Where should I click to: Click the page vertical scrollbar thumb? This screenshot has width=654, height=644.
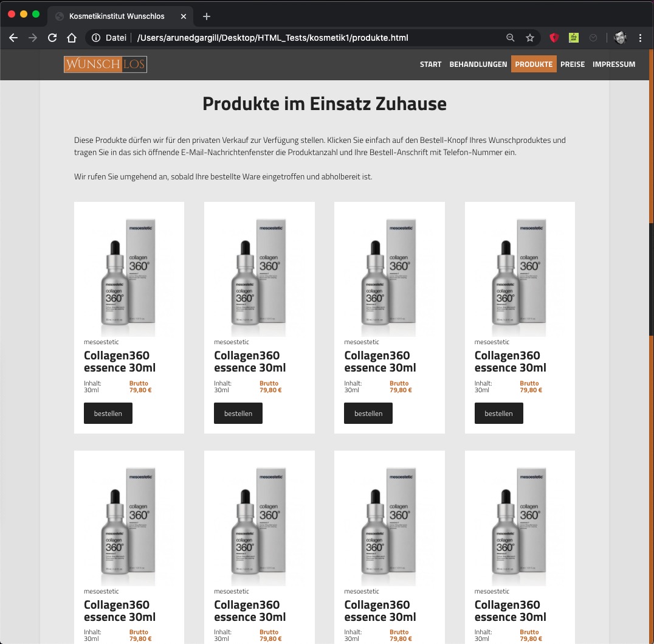point(651,279)
